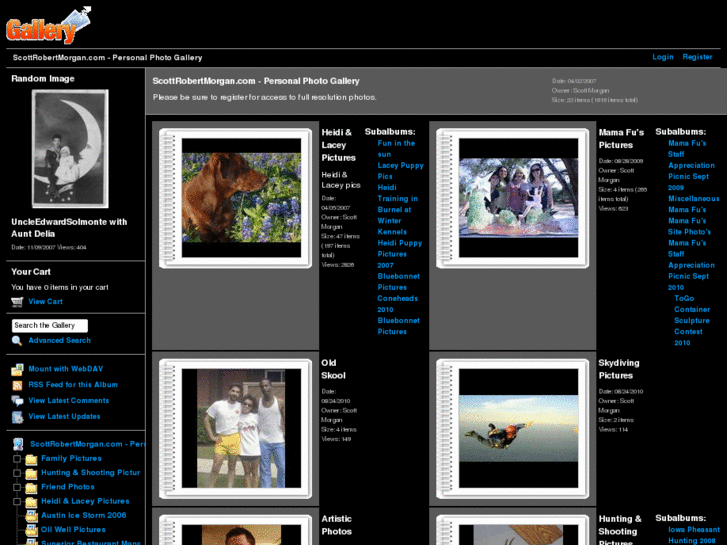Select Hunting & Shooting Pictures tree item
The height and width of the screenshot is (545, 727).
[90, 473]
